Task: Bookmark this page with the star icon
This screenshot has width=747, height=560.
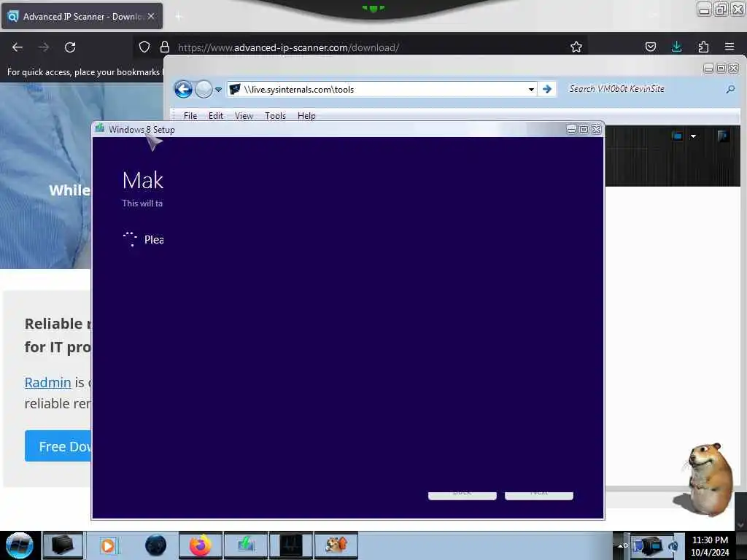Action: [x=576, y=47]
